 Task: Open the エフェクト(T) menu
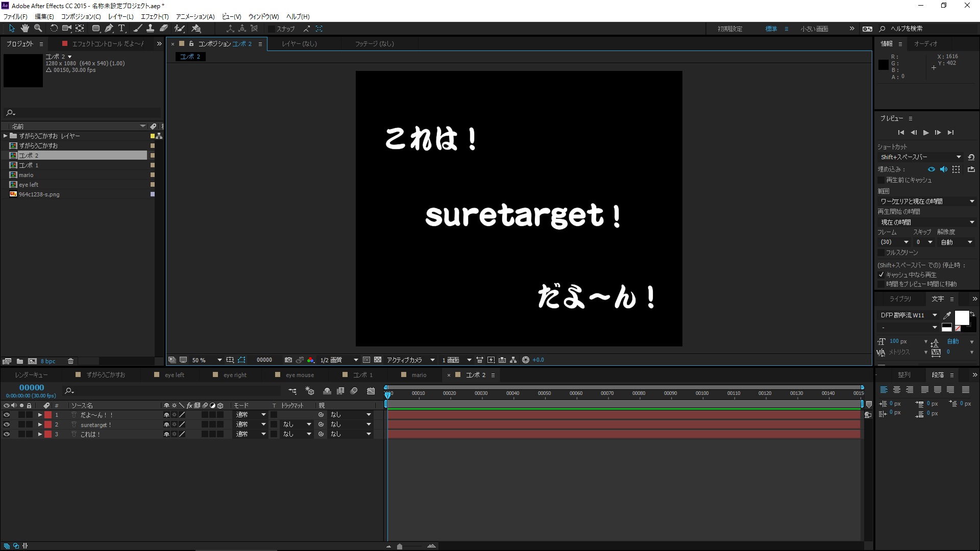155,16
